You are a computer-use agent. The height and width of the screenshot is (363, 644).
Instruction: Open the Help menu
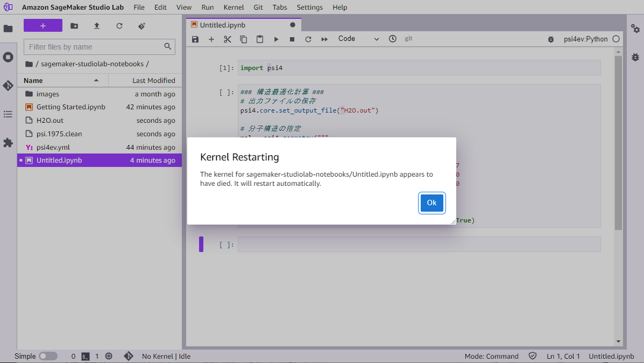pos(339,8)
